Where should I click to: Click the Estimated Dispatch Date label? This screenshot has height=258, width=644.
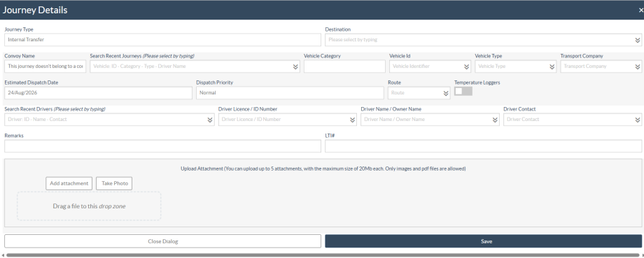[31, 83]
